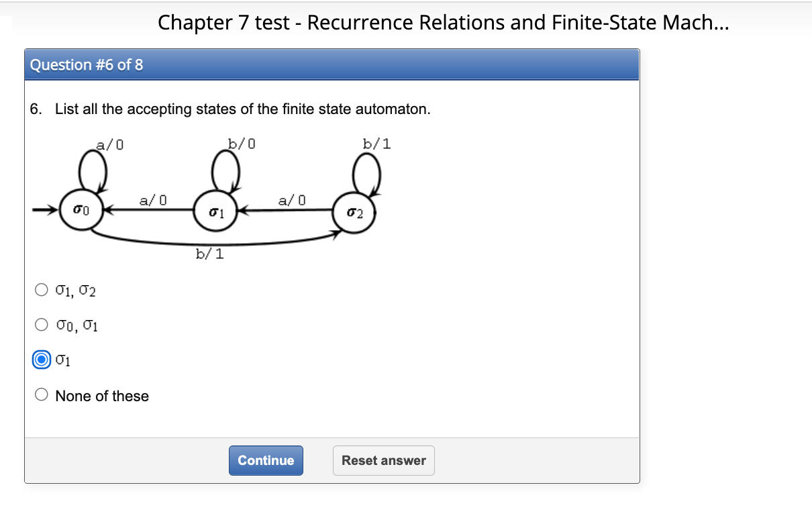The image size is (812, 530).
Task: Click the state node σ0 in the diagram
Action: point(81,210)
